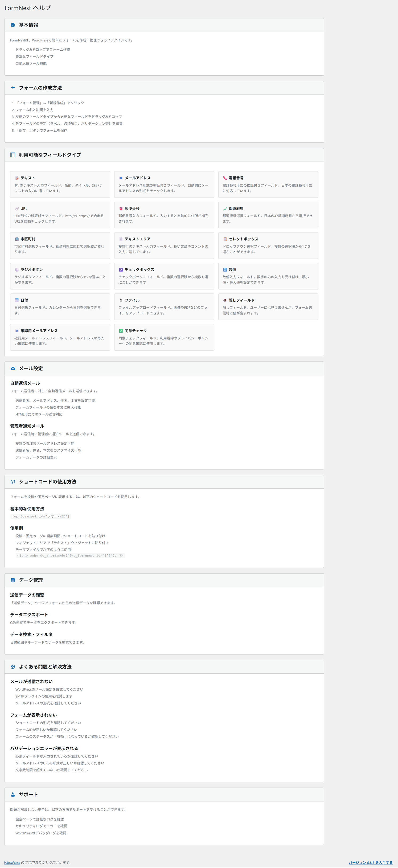Click the フォームが表示されない subheading
This screenshot has width=398, height=868.
coord(33,715)
